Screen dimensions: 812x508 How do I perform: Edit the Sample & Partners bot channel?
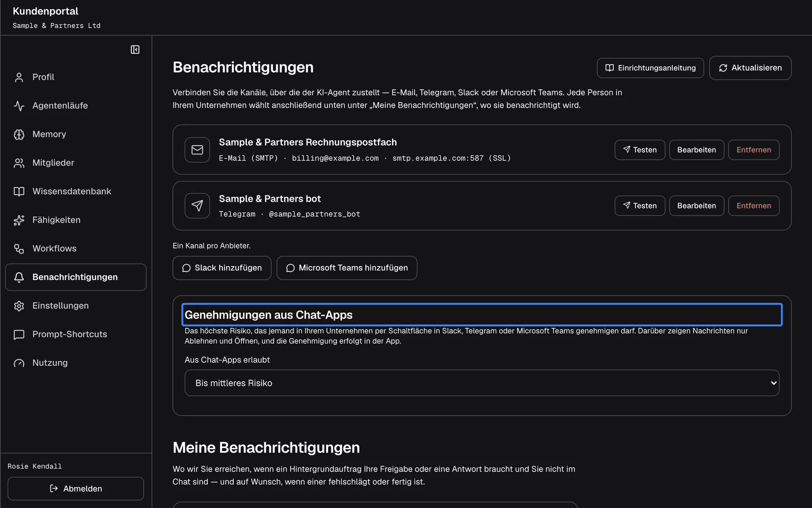697,206
